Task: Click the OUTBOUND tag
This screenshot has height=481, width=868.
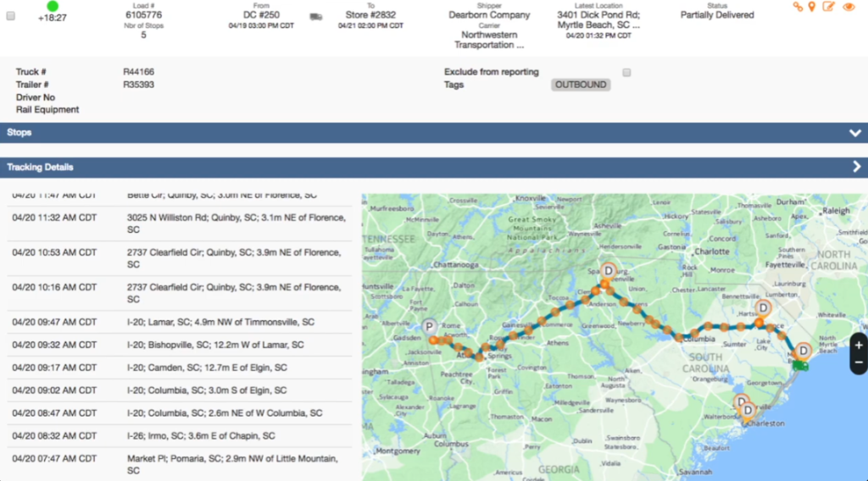Action: click(580, 85)
